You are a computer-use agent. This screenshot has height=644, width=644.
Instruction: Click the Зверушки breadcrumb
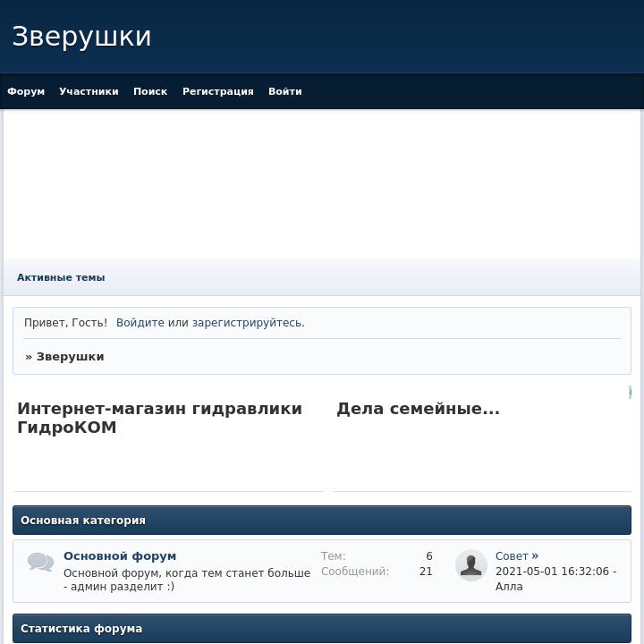point(71,357)
